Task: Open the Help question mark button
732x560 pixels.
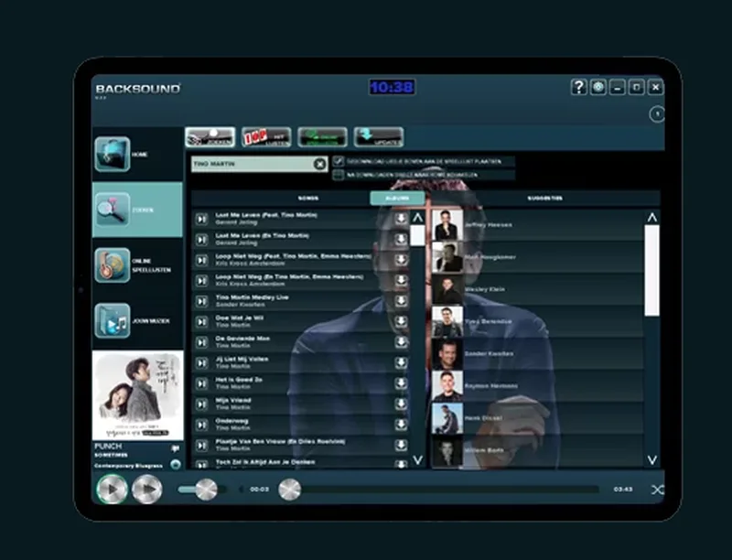Action: (x=579, y=87)
